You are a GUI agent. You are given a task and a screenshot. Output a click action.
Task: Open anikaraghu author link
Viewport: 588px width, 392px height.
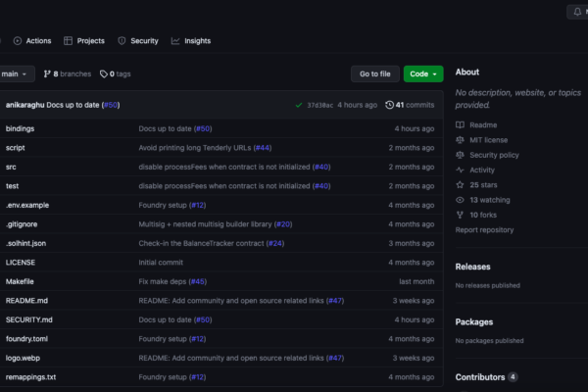tap(24, 105)
